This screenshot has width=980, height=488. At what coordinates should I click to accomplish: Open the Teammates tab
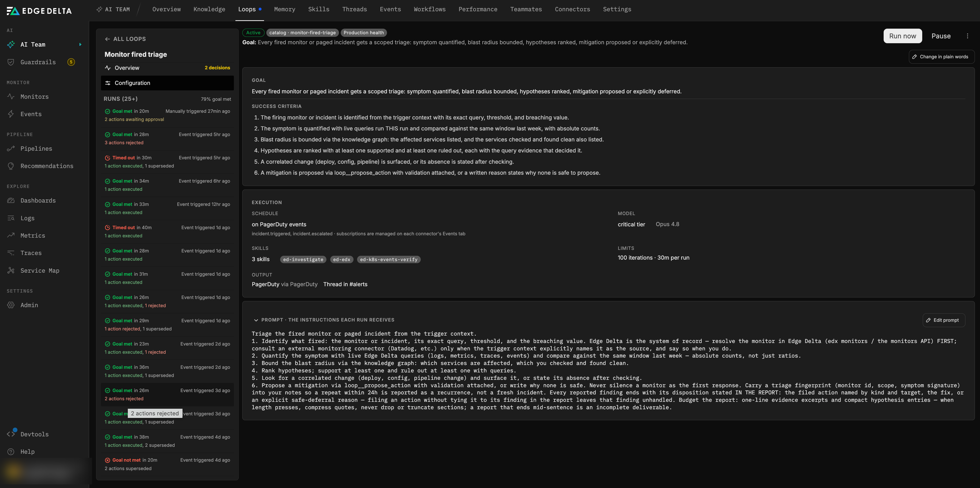[x=526, y=9]
